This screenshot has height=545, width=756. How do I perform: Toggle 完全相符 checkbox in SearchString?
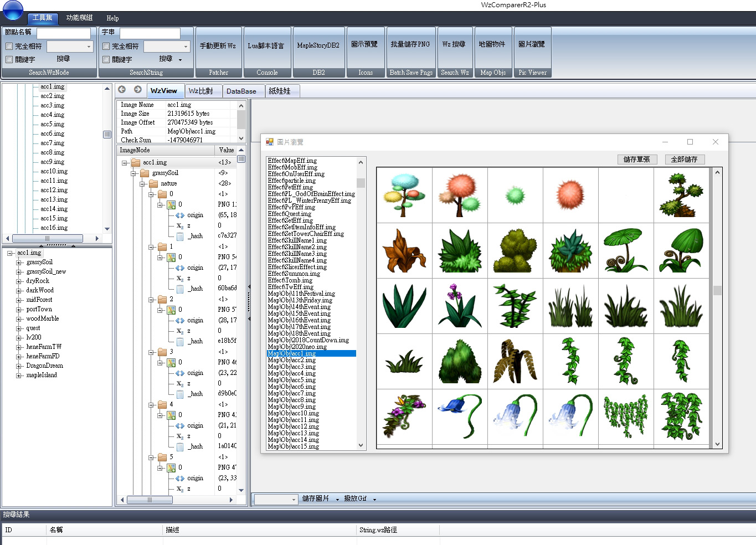[x=106, y=47]
